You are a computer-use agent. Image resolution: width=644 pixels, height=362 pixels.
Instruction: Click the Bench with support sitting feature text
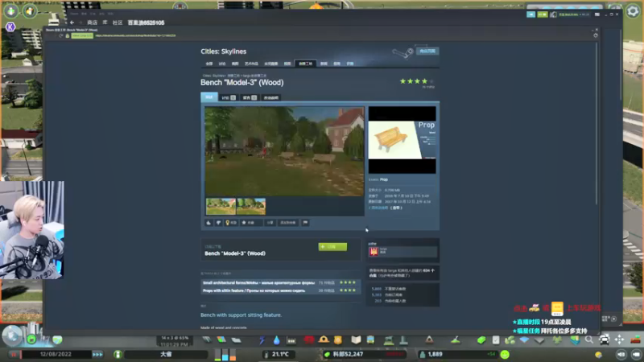coord(241,315)
